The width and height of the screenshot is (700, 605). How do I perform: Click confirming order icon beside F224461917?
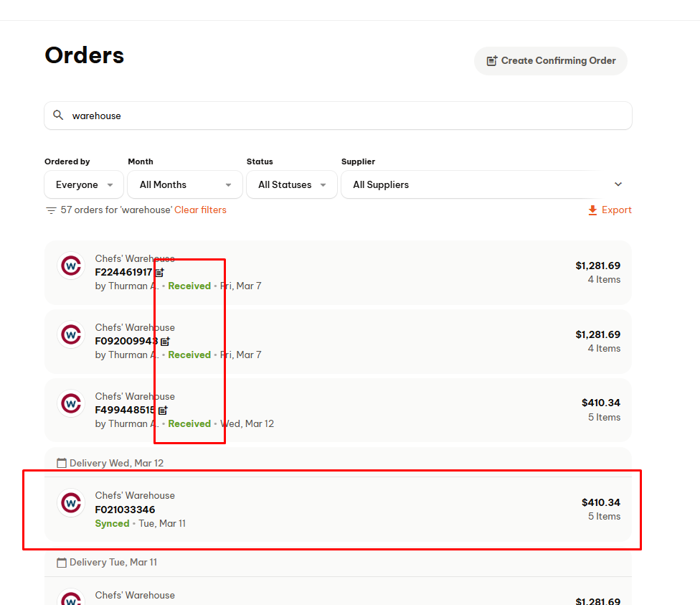tap(160, 272)
